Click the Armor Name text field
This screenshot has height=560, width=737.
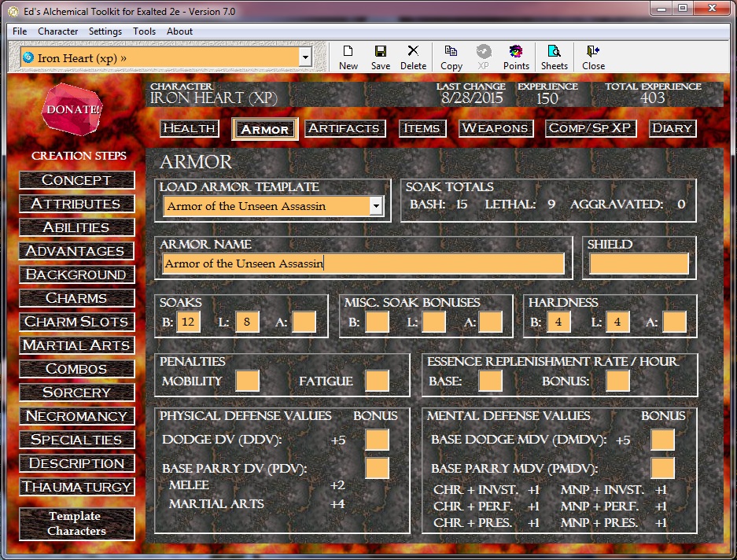(x=363, y=263)
